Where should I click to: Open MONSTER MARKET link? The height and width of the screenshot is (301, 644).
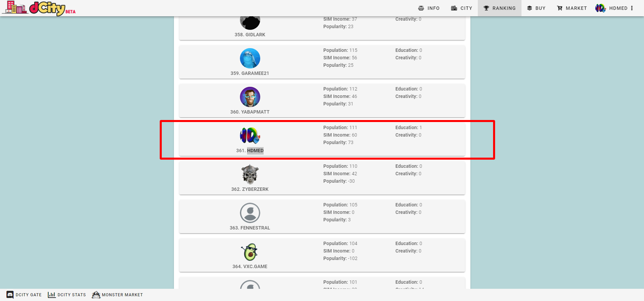(x=117, y=295)
